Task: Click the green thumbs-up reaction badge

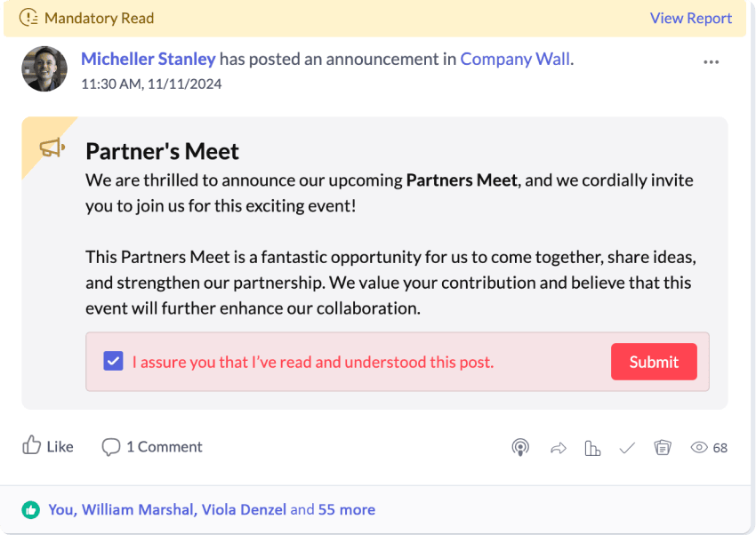Action: [31, 510]
